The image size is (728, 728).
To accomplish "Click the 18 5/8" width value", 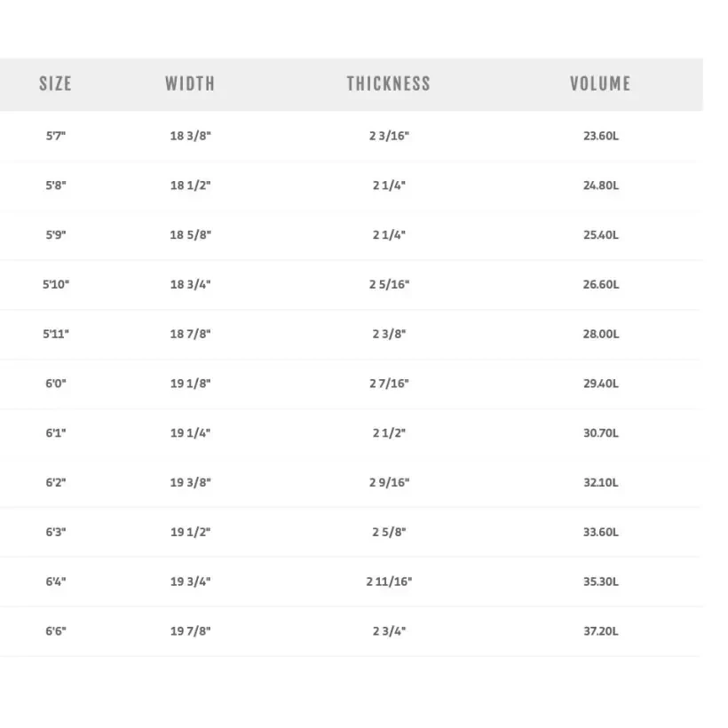I will pyautogui.click(x=191, y=235).
